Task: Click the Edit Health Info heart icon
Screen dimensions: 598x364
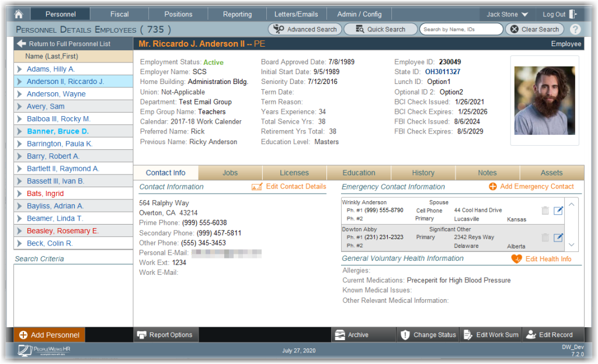Action: (x=516, y=259)
